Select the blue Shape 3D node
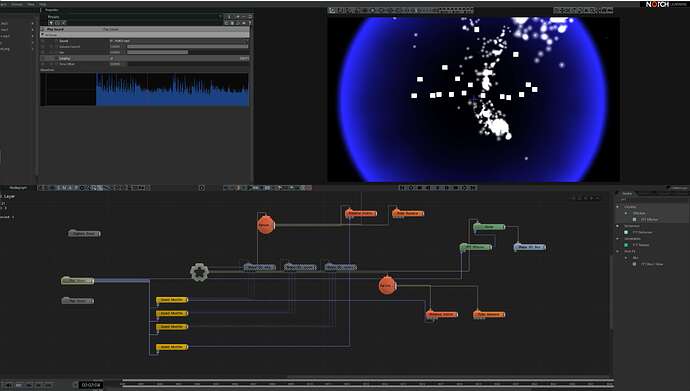The height and width of the screenshot is (391, 690). coord(529,247)
